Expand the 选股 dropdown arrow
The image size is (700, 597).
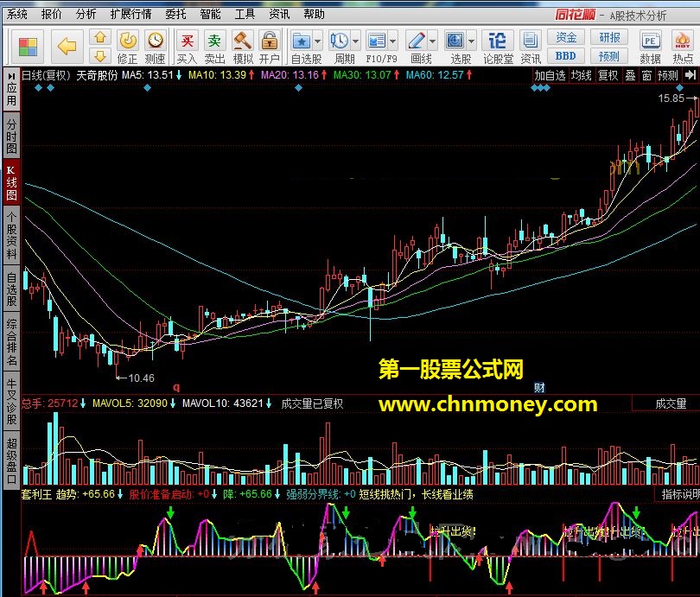click(472, 41)
